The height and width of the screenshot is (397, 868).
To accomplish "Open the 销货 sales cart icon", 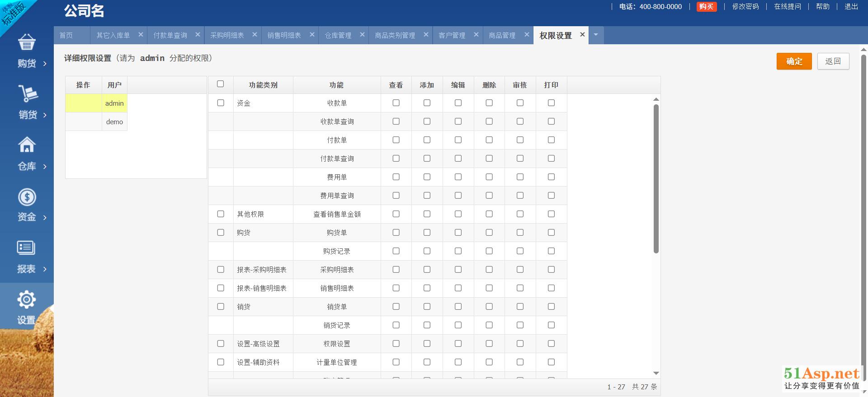I will point(27,93).
